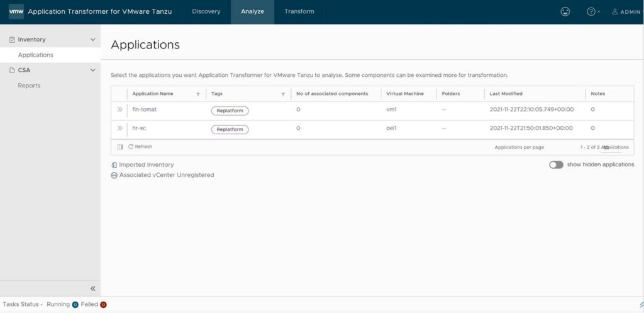644x313 pixels.
Task: Click the Imported Inventory label
Action: coord(147,165)
